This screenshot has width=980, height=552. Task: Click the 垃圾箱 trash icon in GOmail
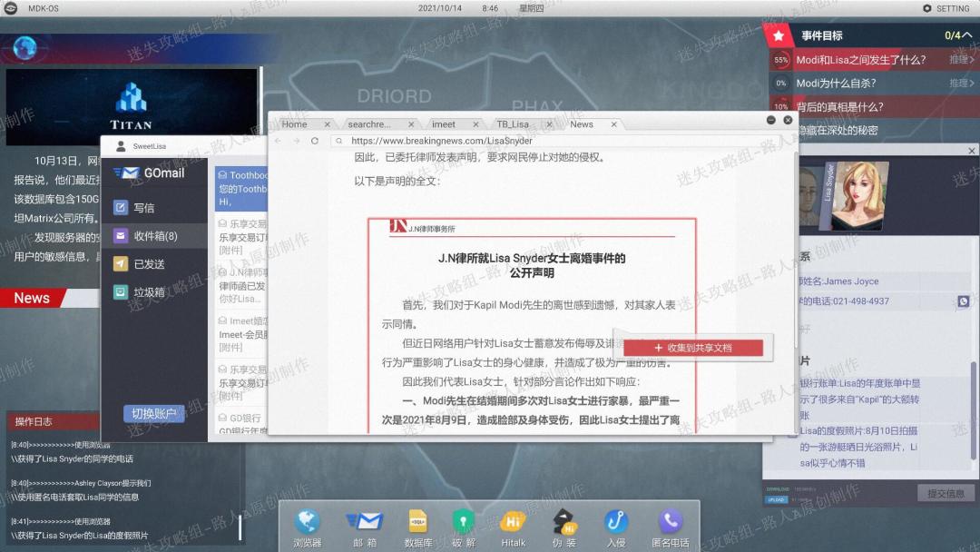coord(121,292)
